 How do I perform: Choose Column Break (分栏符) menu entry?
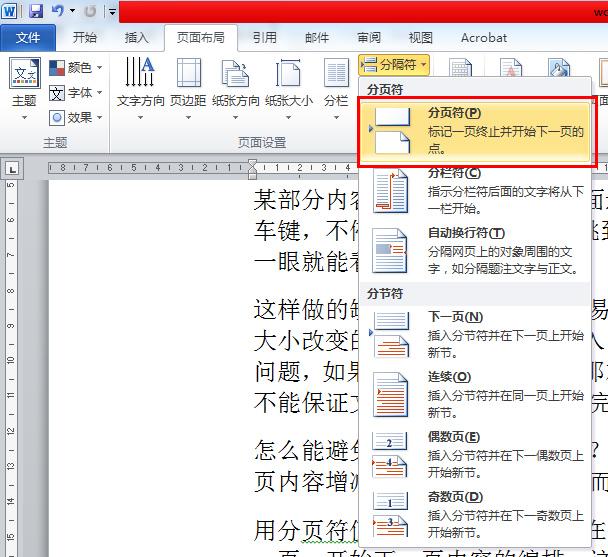[x=475, y=192]
